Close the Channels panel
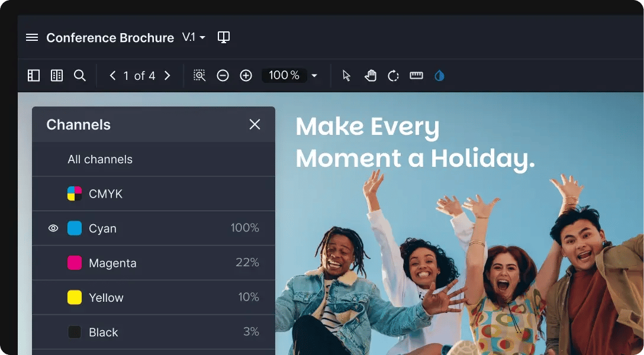 [255, 124]
